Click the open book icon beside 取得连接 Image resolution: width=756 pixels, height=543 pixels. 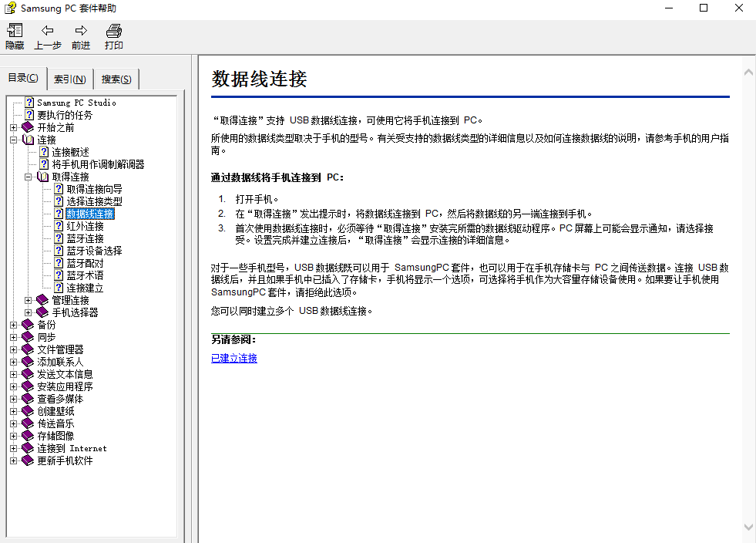click(42, 177)
